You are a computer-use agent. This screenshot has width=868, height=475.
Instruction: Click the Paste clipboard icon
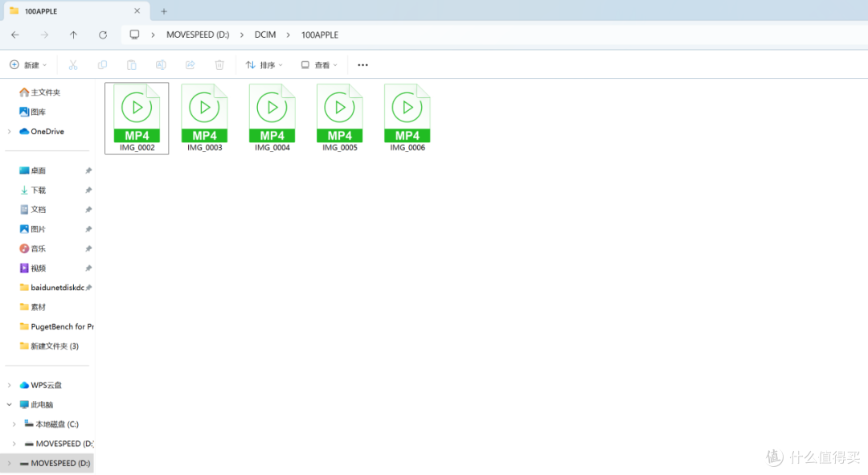(132, 65)
